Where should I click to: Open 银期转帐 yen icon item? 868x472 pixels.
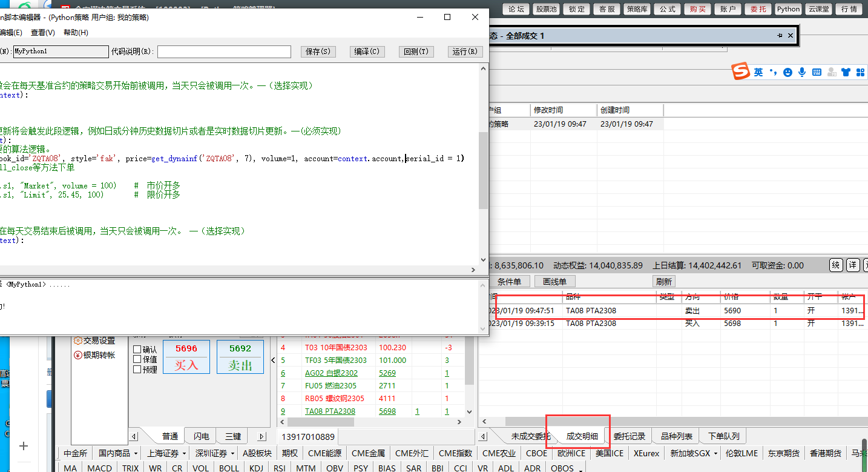click(x=94, y=355)
